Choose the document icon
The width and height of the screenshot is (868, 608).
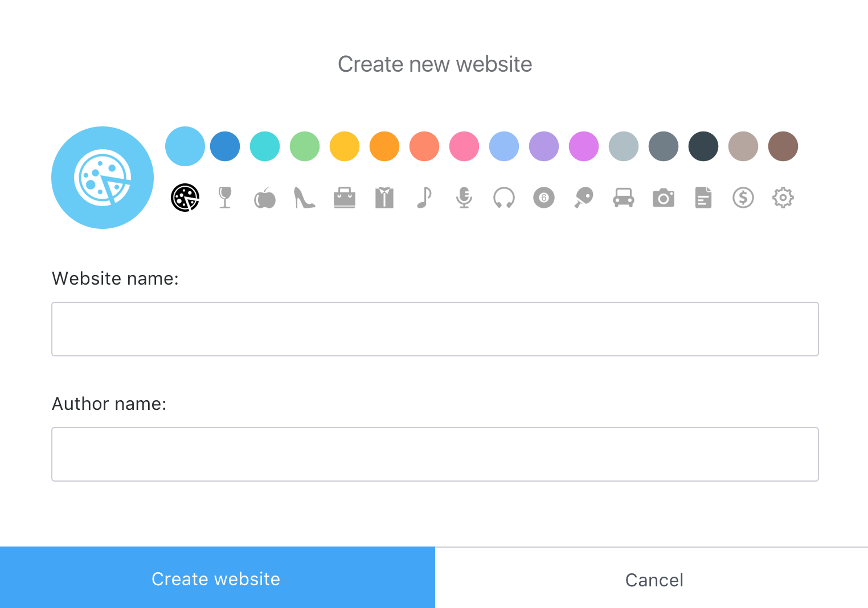pos(703,198)
